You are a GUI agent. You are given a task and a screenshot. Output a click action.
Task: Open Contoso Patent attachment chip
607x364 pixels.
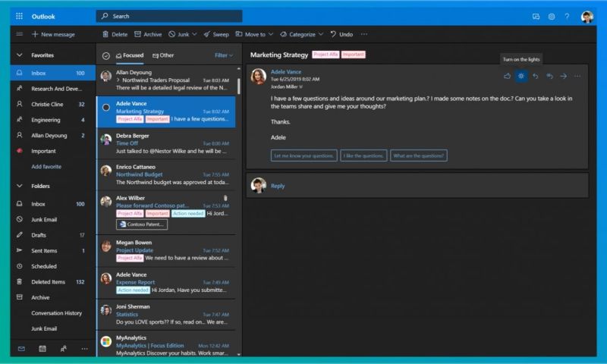point(142,224)
